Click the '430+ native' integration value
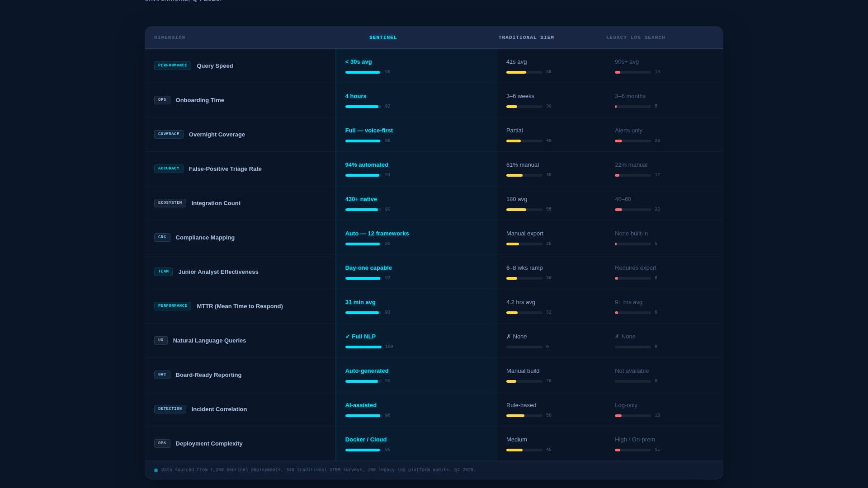The image size is (868, 488). pos(361,199)
